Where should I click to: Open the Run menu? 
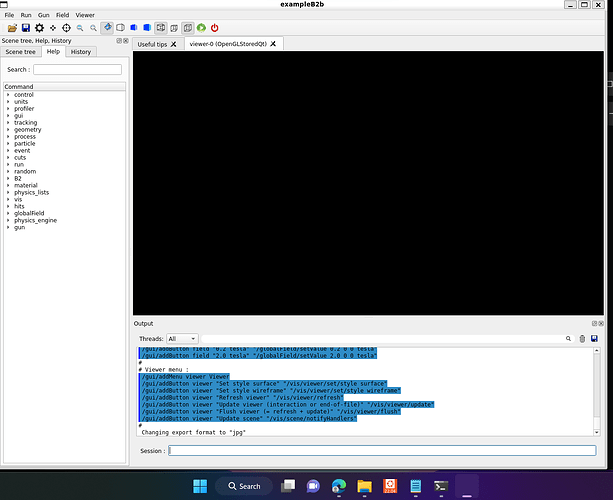coord(26,15)
